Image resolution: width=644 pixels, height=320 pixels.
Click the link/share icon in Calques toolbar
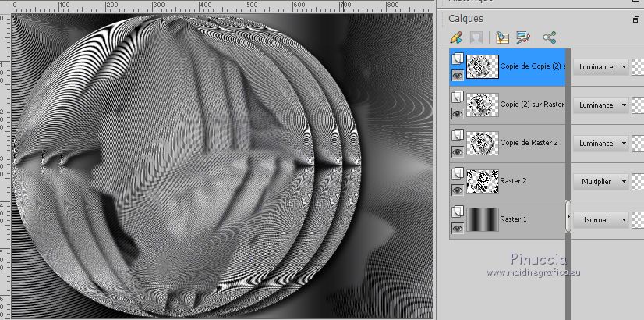pos(549,37)
